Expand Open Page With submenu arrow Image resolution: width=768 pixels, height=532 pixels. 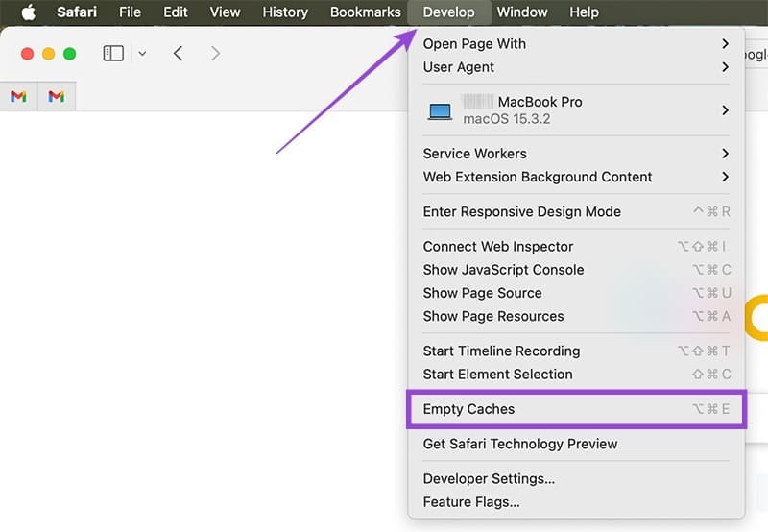click(726, 43)
